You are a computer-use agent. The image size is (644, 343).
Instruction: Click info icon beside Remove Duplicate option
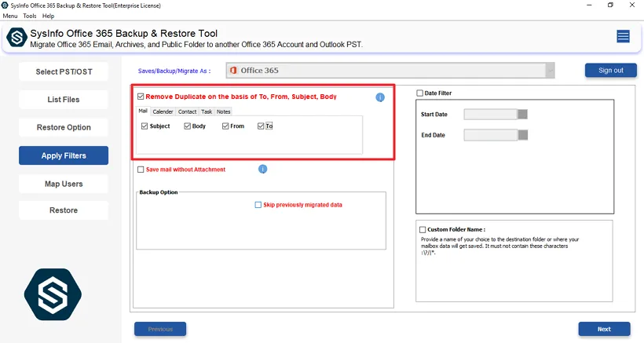(380, 97)
